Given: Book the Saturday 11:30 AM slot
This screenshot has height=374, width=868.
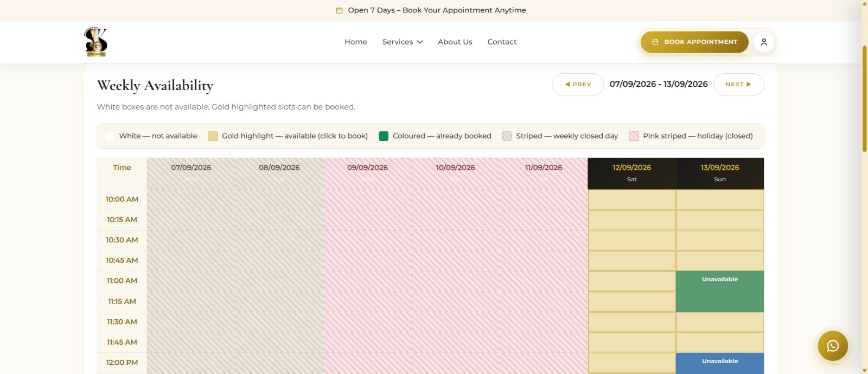Looking at the screenshot, I should tap(631, 322).
